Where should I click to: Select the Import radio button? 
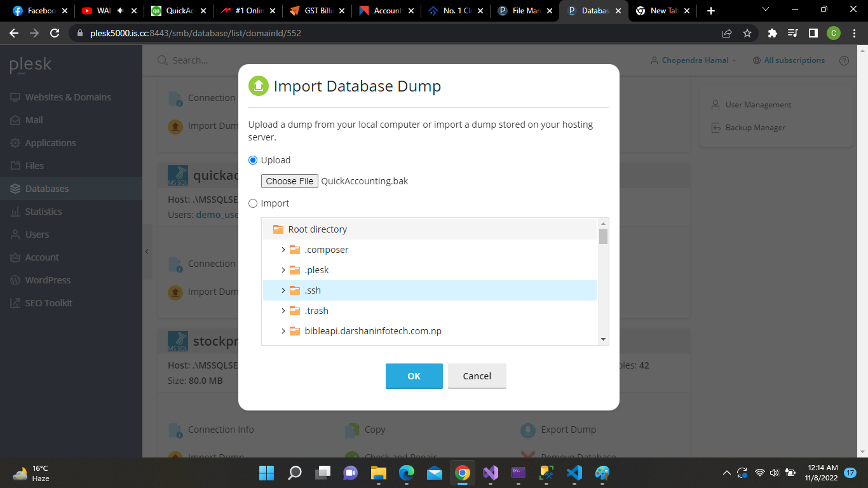[253, 203]
